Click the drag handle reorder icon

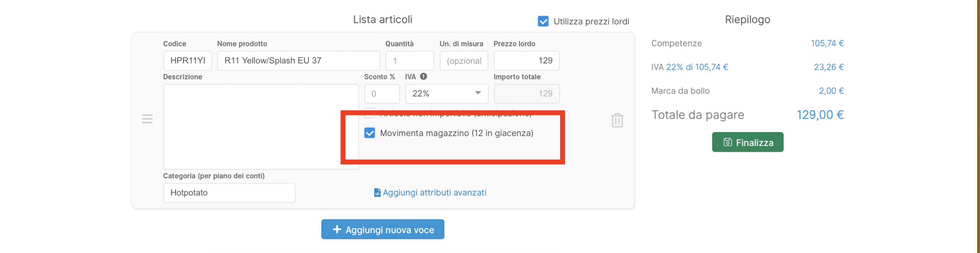coord(147,119)
